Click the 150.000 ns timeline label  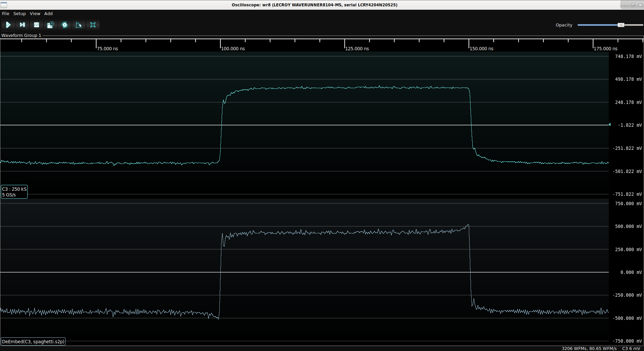[x=481, y=49]
